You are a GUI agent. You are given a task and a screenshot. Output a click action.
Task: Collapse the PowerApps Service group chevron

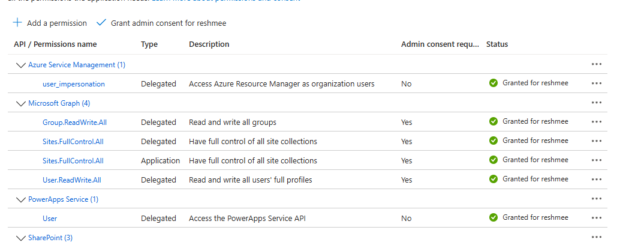[x=20, y=199]
